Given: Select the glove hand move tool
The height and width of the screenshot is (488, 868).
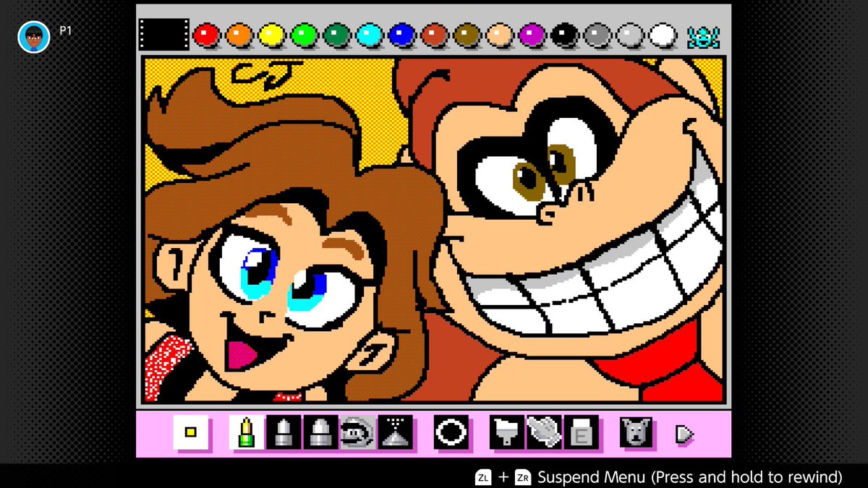Looking at the screenshot, I should click(544, 432).
